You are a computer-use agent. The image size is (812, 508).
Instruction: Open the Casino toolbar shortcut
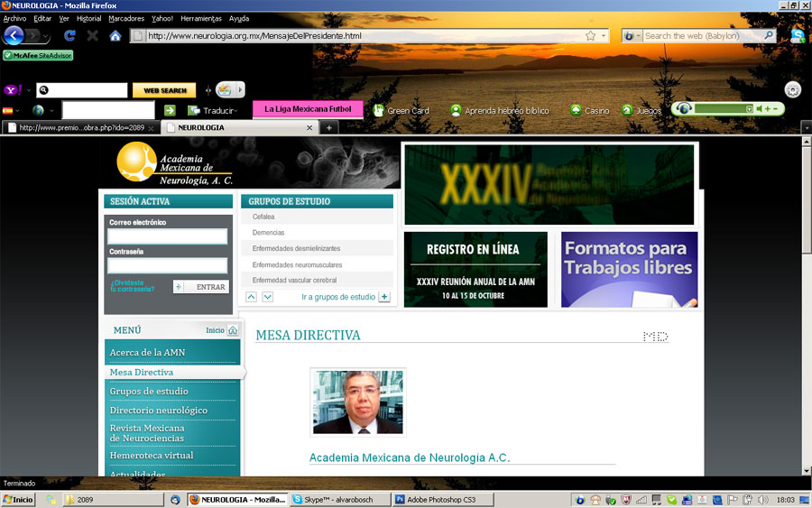click(590, 110)
